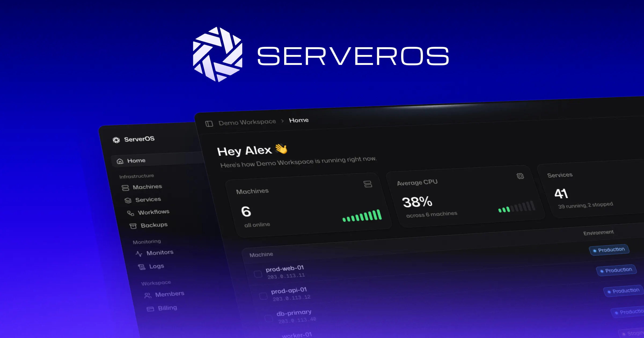Click Production badge in prod-web-01 row
This screenshot has height=338, width=644.
609,250
